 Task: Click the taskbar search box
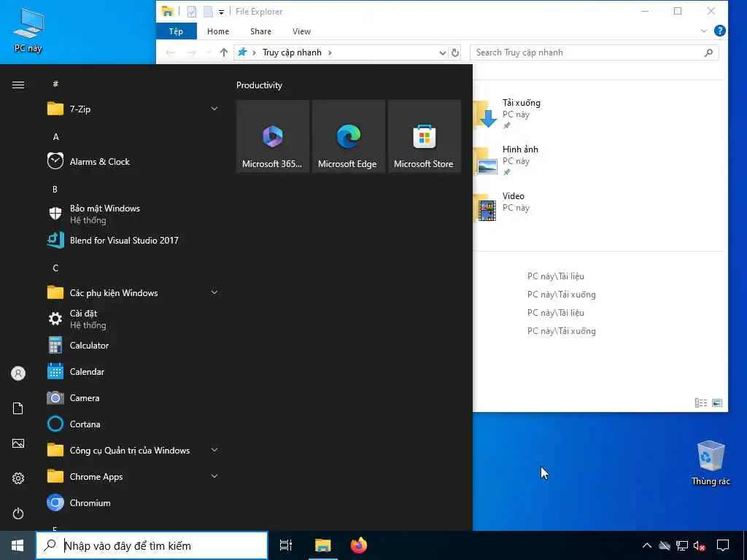pos(152,545)
